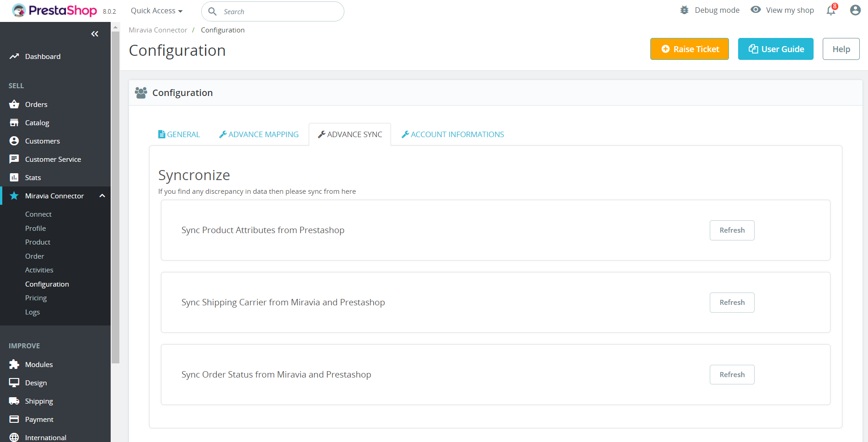
Task: Switch to the Advance Mapping tab
Action: pyautogui.click(x=259, y=134)
